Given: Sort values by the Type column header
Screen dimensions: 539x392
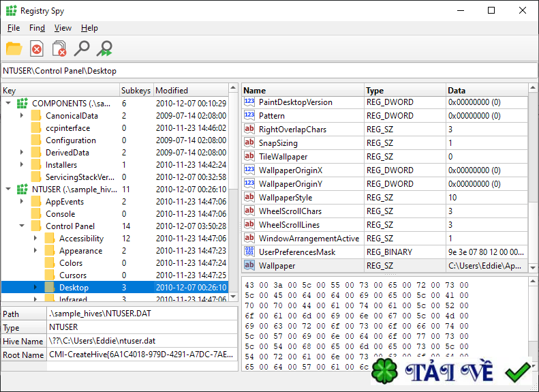Looking at the screenshot, I should 405,91.
